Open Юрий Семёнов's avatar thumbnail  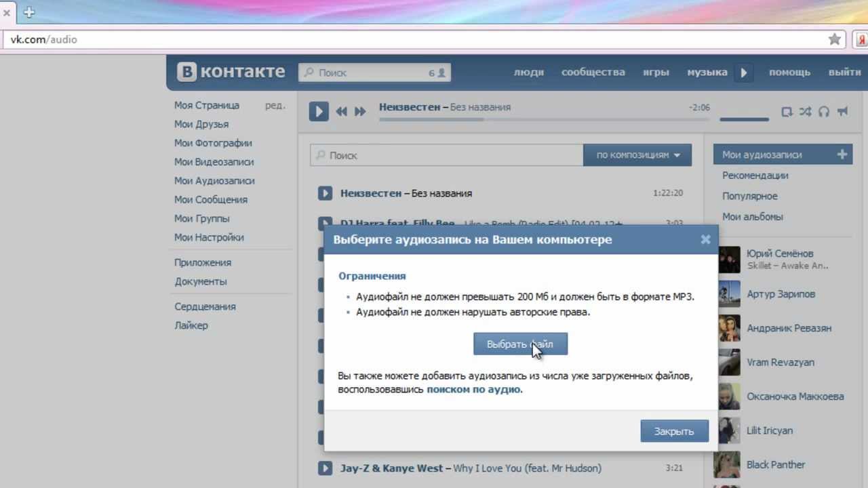point(729,259)
